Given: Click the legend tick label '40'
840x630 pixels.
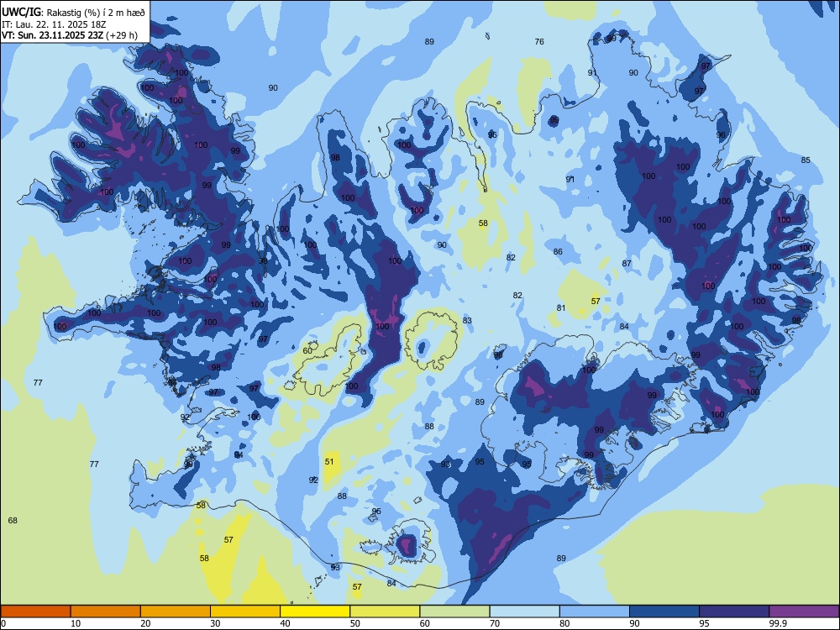Looking at the screenshot, I should [286, 623].
